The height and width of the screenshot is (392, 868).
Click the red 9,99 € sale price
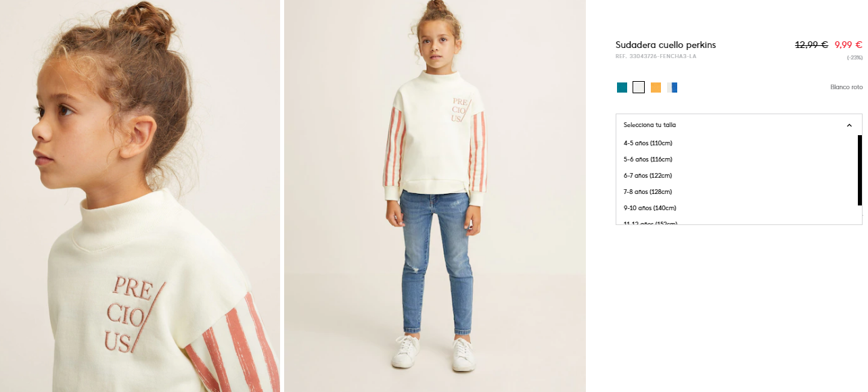tap(848, 45)
